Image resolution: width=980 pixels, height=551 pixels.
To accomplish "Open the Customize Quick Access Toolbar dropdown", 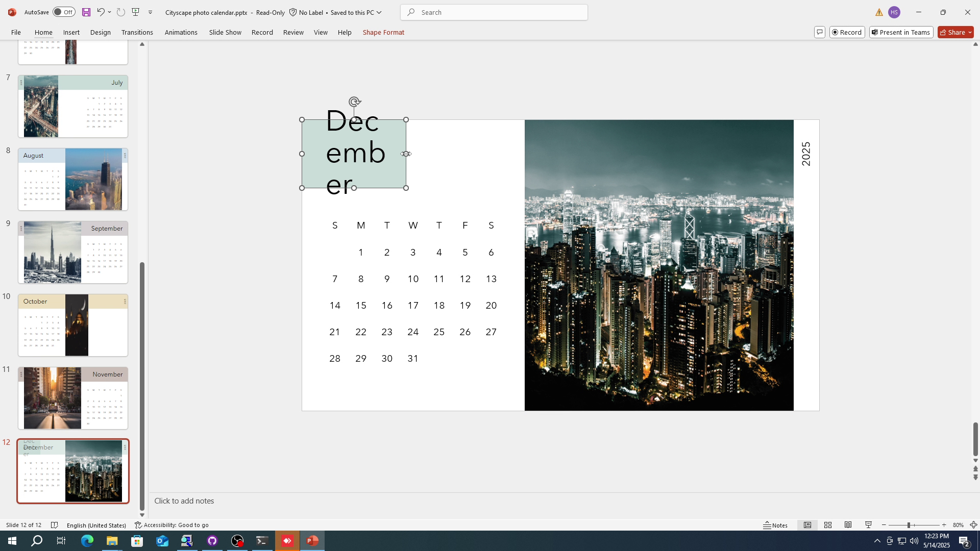I will click(x=150, y=12).
